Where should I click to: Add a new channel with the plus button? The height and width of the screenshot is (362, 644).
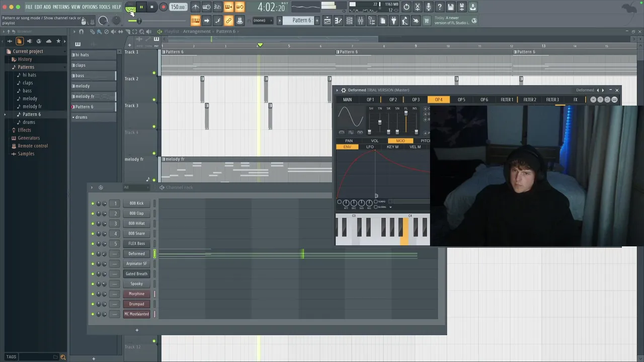pos(137,330)
